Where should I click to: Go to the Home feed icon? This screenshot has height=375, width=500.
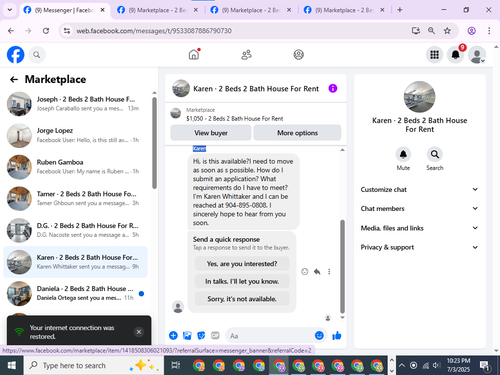coord(194,54)
